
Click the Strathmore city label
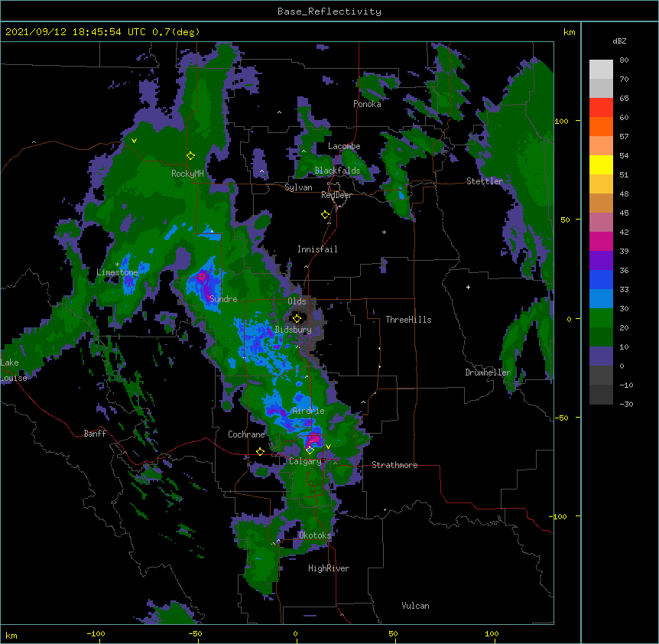394,465
